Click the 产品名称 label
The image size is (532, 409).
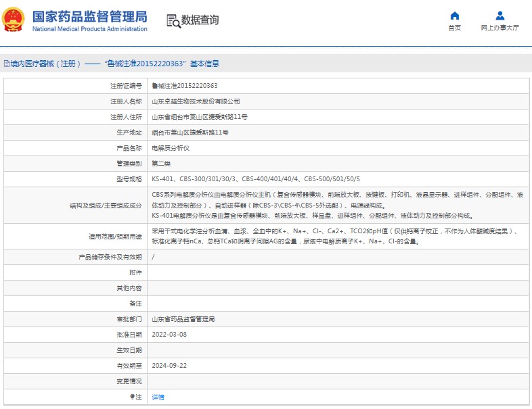pyautogui.click(x=129, y=148)
